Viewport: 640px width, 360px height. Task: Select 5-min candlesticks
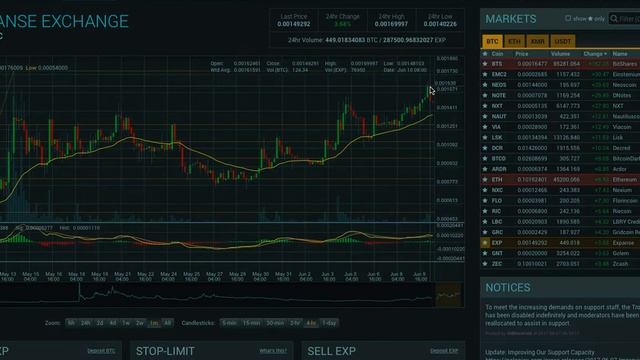click(229, 323)
